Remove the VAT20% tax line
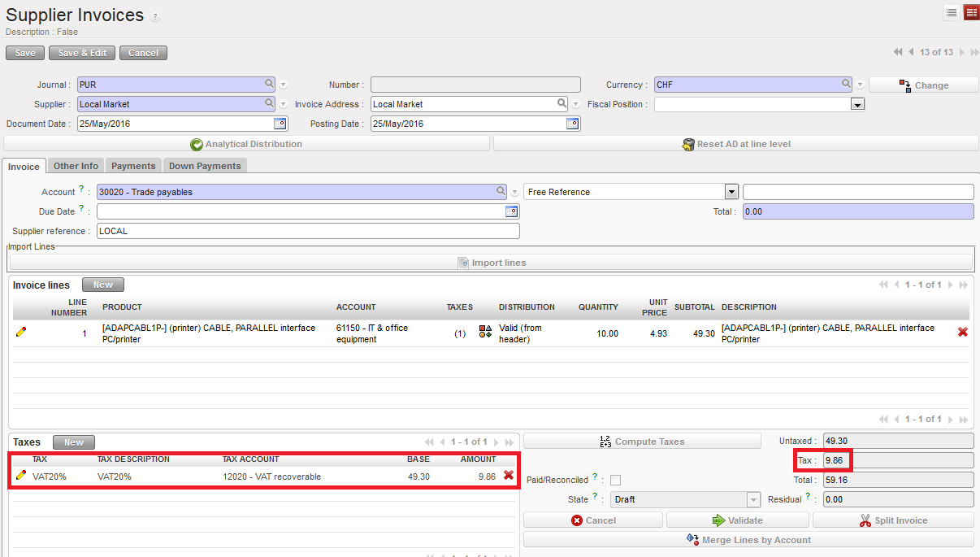 coord(509,476)
